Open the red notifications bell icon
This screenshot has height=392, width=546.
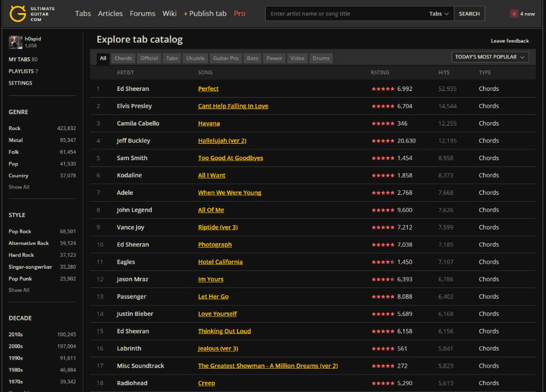514,14
